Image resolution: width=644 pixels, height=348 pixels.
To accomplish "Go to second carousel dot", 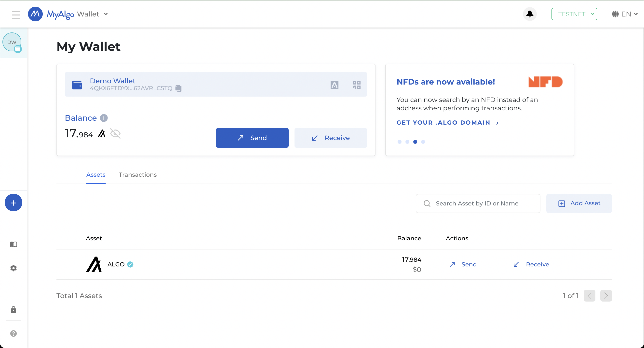I will pos(407,142).
